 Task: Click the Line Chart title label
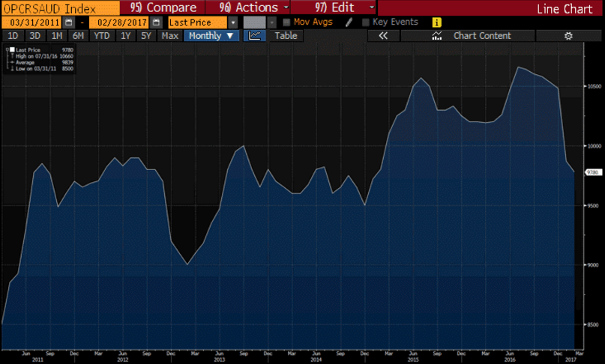pos(565,9)
